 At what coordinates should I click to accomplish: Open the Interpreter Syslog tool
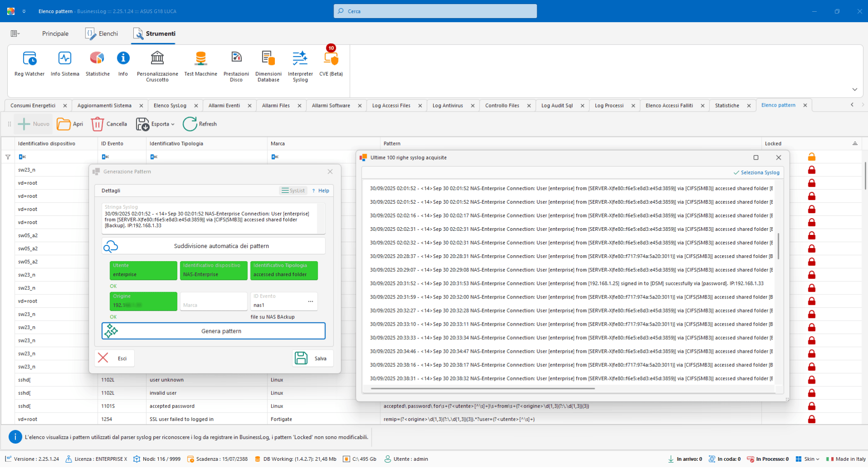[x=300, y=66]
